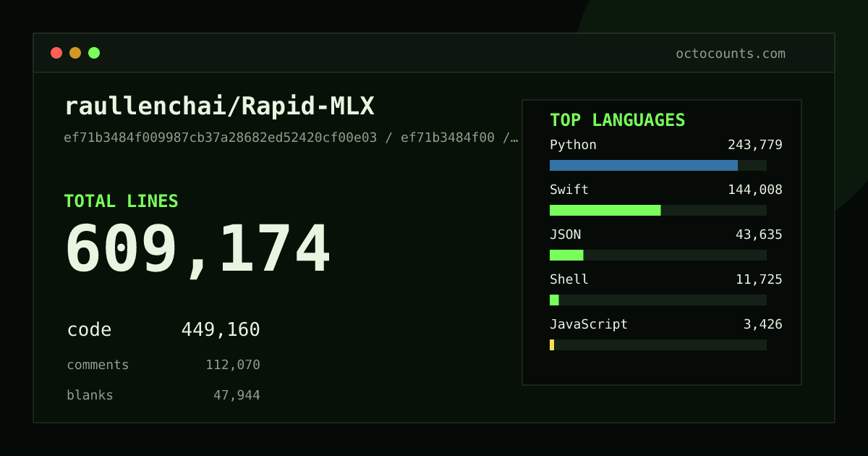Image resolution: width=868 pixels, height=456 pixels.
Task: Open the octocounts.com link
Action: pyautogui.click(x=731, y=54)
